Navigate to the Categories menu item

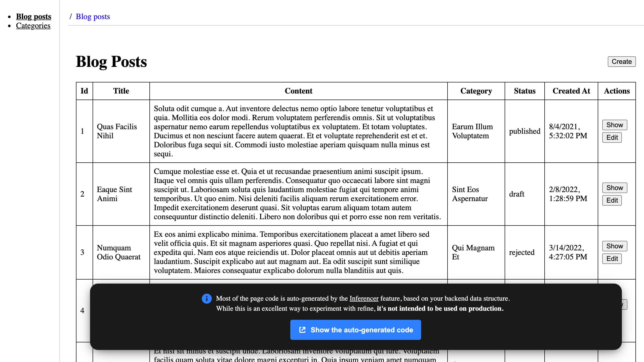coord(33,25)
